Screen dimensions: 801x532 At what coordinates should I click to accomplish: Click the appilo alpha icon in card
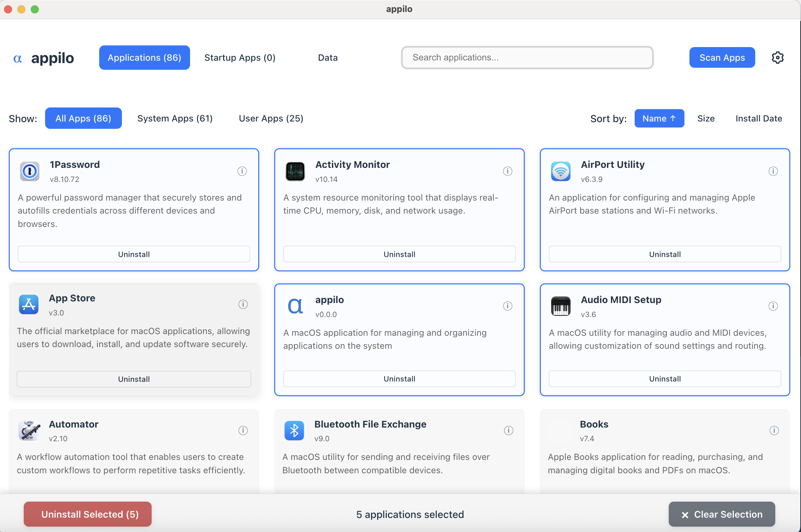click(x=295, y=306)
